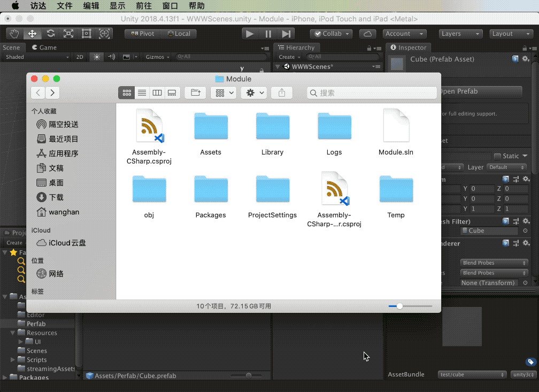Select the Library folder in Finder
Viewport: 539px width, 392px height.
(272, 134)
